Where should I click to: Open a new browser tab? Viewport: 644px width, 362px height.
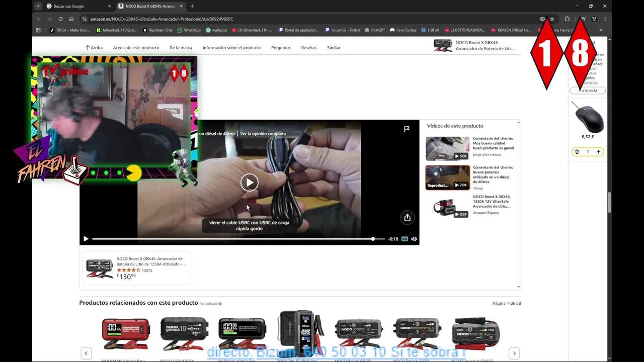192,6
